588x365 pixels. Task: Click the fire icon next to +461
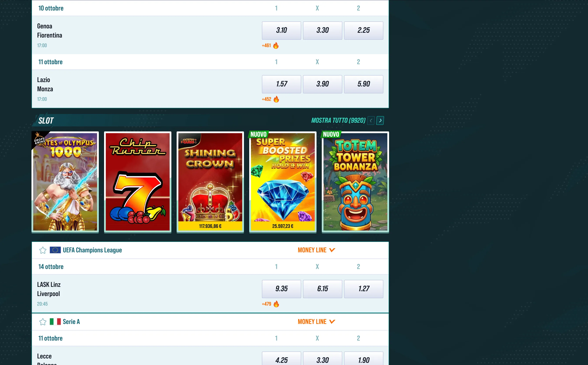[276, 45]
